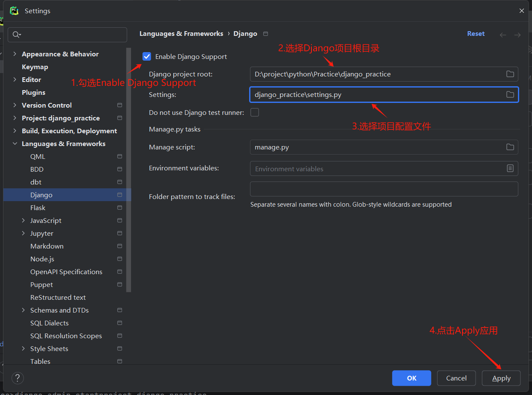Click the search magnifier icon in settings
This screenshot has height=395, width=532.
point(17,35)
